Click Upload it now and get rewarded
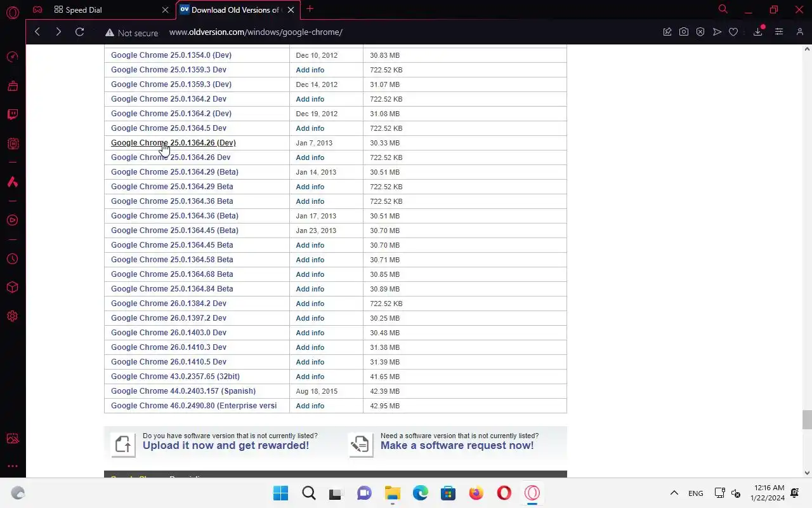 pyautogui.click(x=226, y=445)
